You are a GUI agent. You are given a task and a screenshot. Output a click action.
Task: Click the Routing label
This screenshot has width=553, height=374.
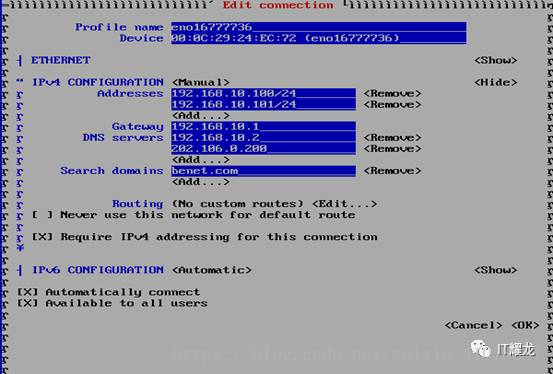click(138, 204)
